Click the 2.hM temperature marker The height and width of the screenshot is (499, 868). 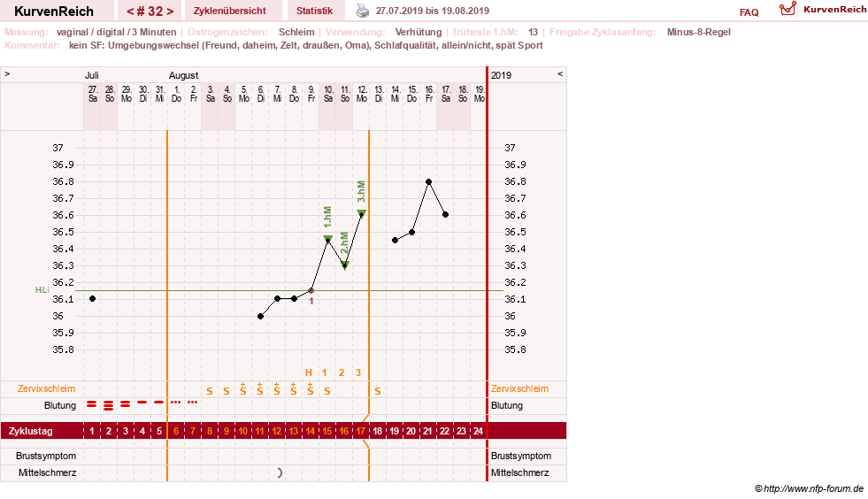point(345,265)
